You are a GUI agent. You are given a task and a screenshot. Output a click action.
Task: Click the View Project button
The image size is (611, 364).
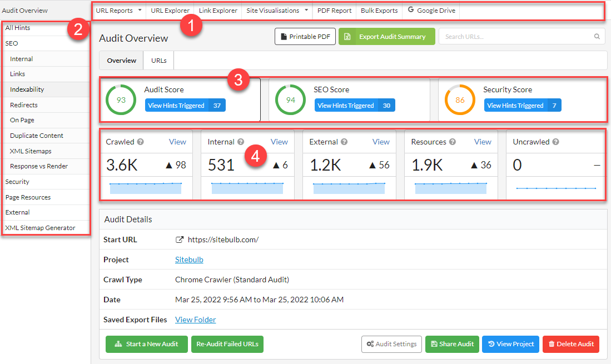[x=510, y=344]
